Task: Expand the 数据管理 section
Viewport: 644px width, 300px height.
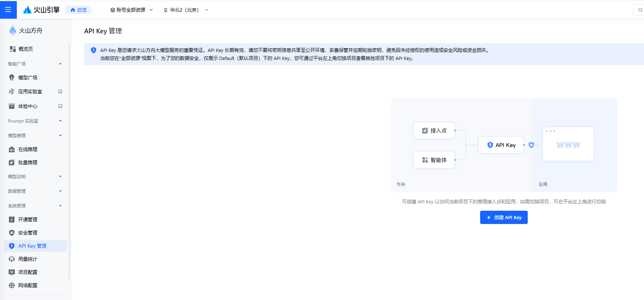Action: (60, 191)
